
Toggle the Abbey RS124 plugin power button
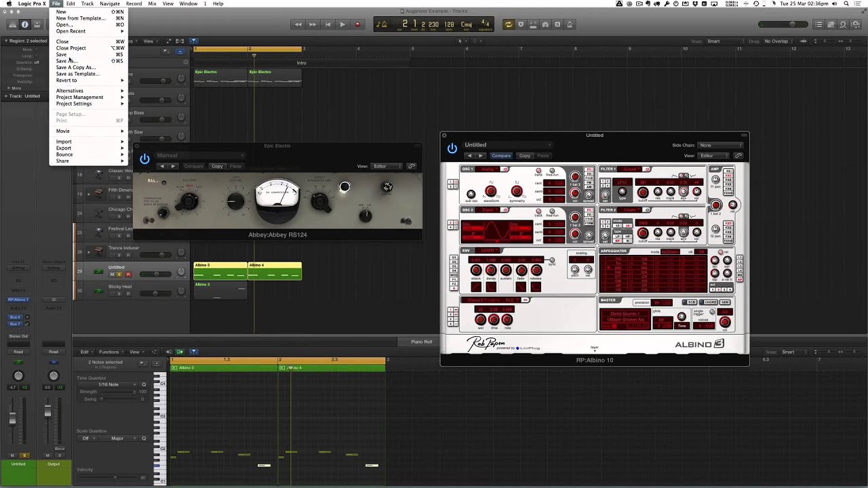tap(144, 159)
